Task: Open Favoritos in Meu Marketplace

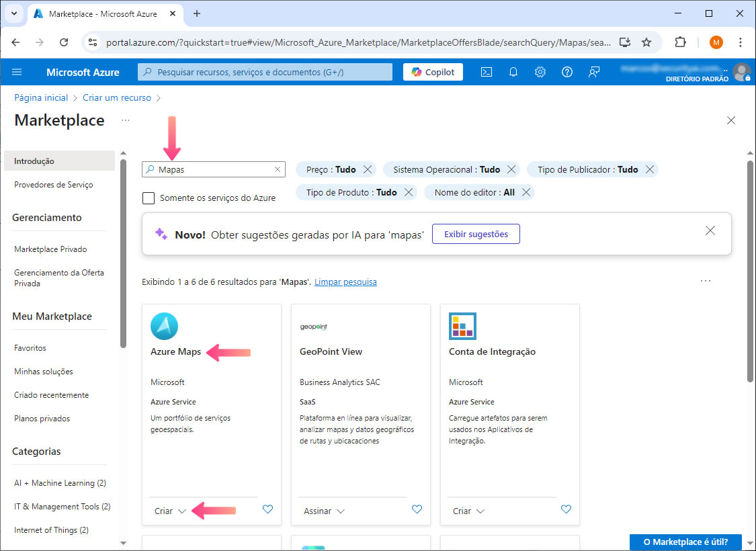Action: click(x=30, y=347)
